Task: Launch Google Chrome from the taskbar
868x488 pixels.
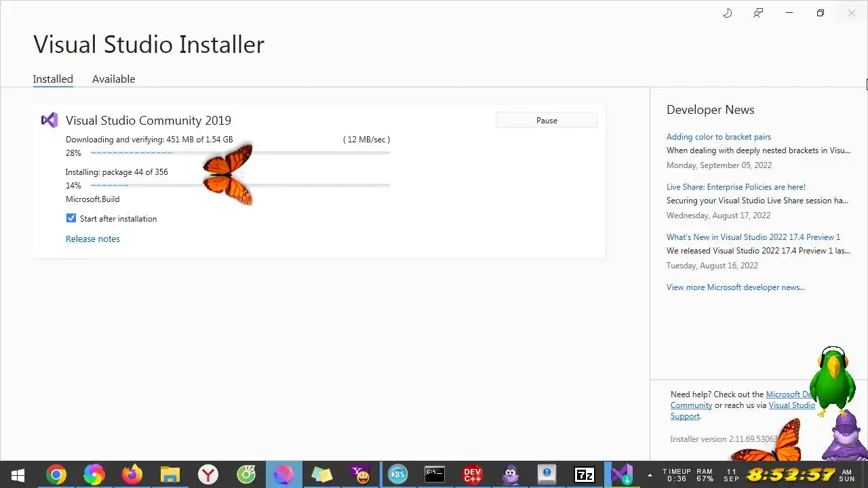Action: pos(56,474)
